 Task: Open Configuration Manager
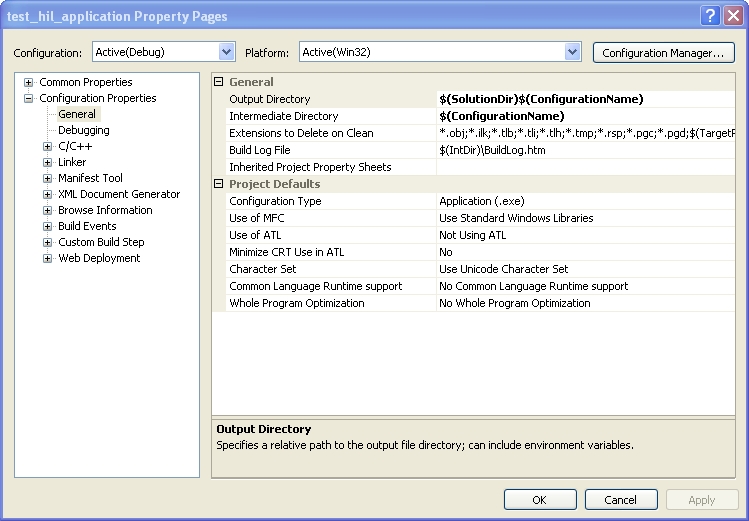pyautogui.click(x=663, y=53)
